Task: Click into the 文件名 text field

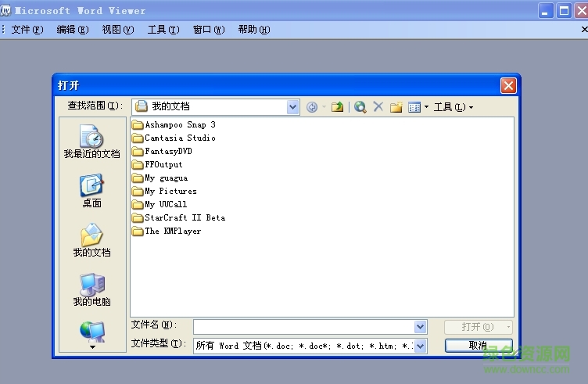Action: pyautogui.click(x=303, y=327)
